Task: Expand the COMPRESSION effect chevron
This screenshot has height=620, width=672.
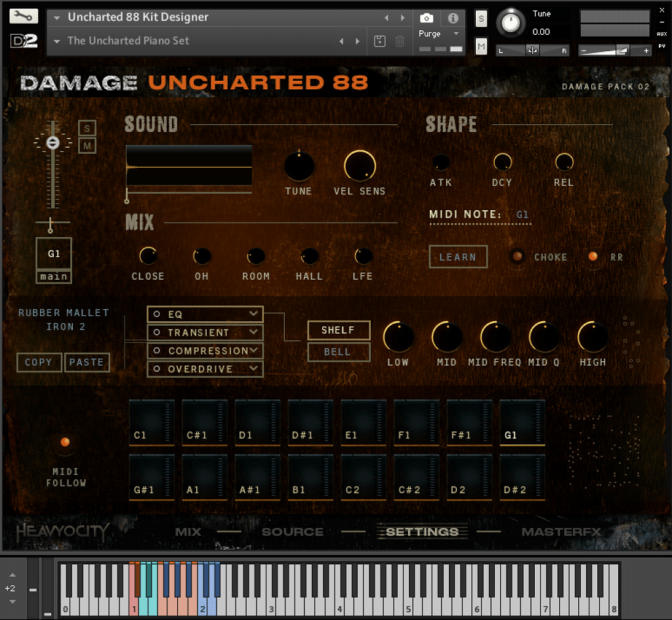Action: click(254, 350)
